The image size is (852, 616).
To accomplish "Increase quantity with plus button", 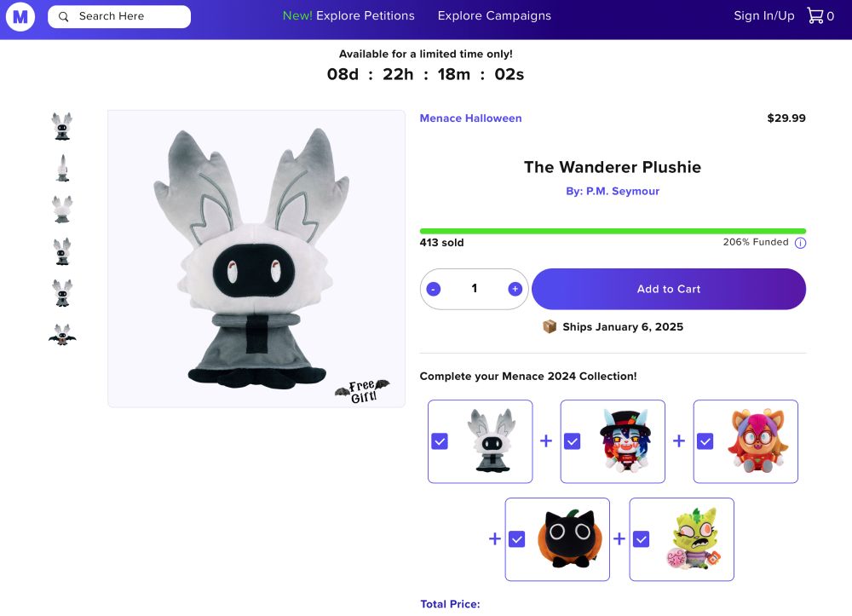I will click(515, 289).
